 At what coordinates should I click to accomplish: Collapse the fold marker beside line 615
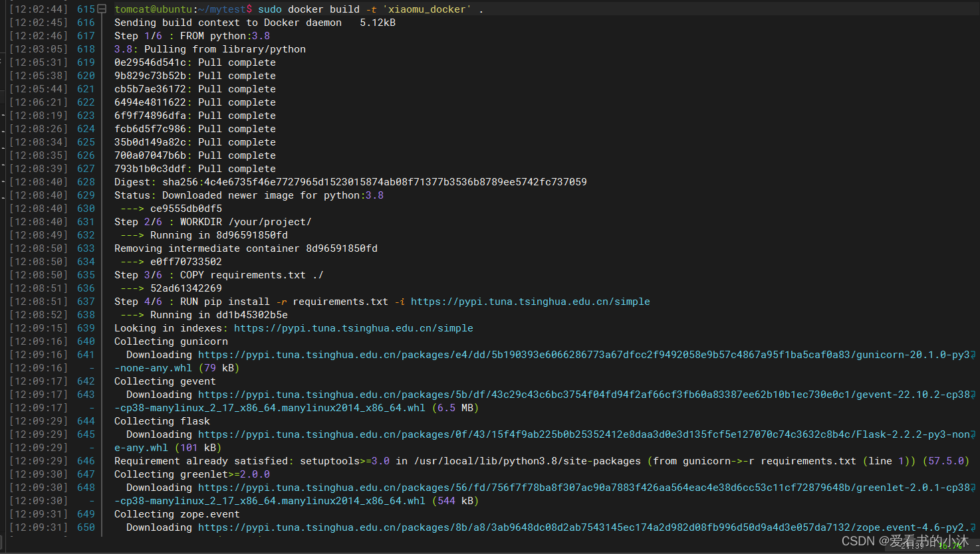102,9
